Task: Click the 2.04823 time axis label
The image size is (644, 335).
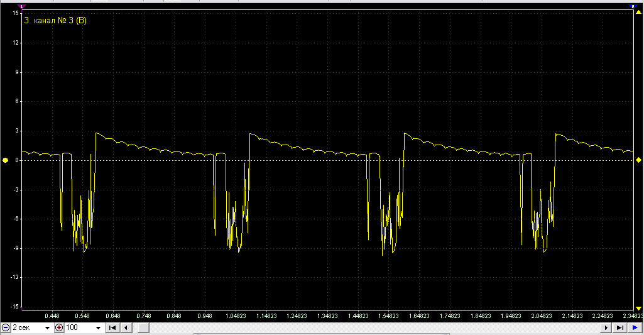Action: coord(542,316)
